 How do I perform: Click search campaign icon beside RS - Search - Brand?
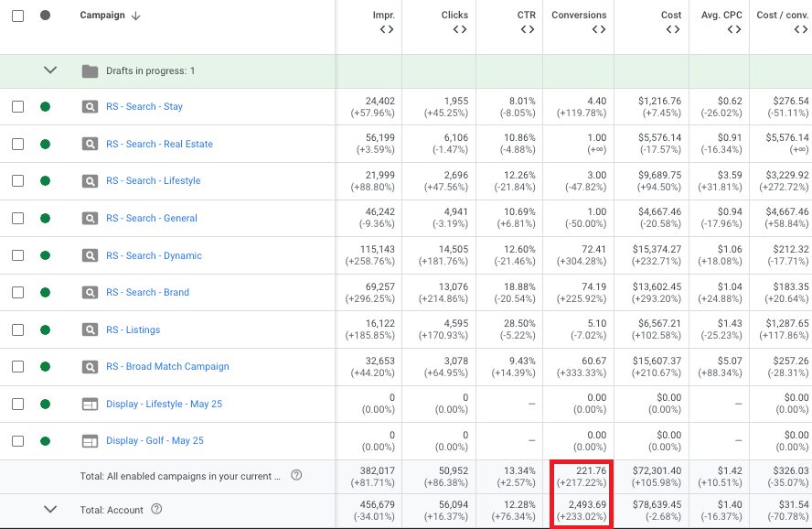[x=91, y=292]
